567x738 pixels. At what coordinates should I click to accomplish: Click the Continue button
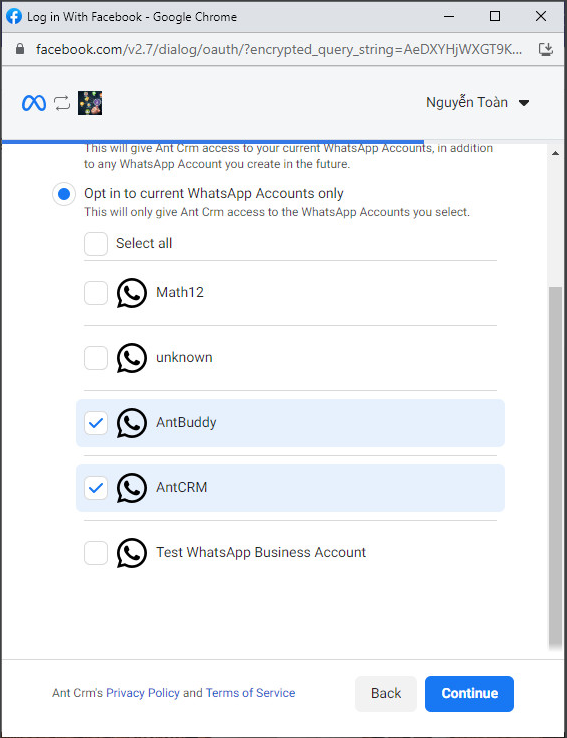coord(469,694)
